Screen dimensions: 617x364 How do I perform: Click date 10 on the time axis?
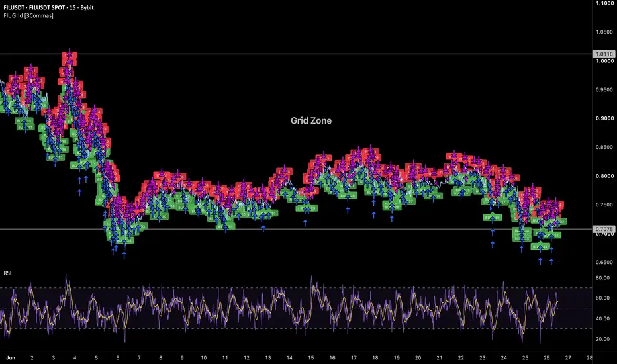pyautogui.click(x=203, y=357)
